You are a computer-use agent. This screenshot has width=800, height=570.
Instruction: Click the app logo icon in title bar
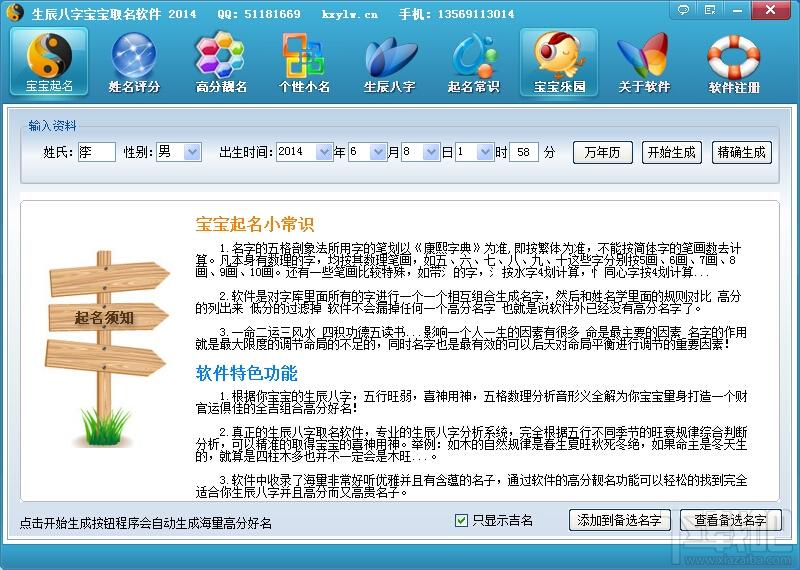(x=15, y=12)
